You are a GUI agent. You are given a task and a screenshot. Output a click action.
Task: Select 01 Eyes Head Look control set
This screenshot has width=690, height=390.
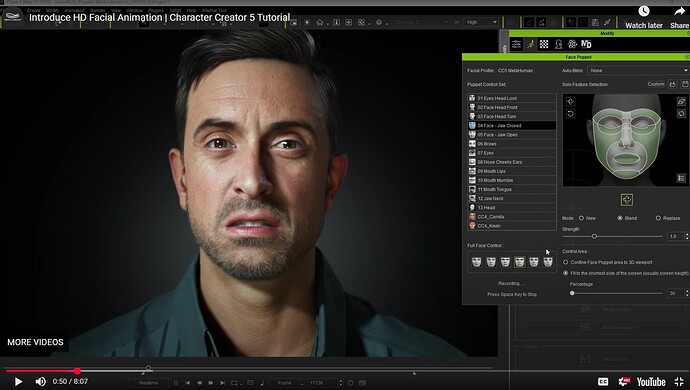(512, 98)
